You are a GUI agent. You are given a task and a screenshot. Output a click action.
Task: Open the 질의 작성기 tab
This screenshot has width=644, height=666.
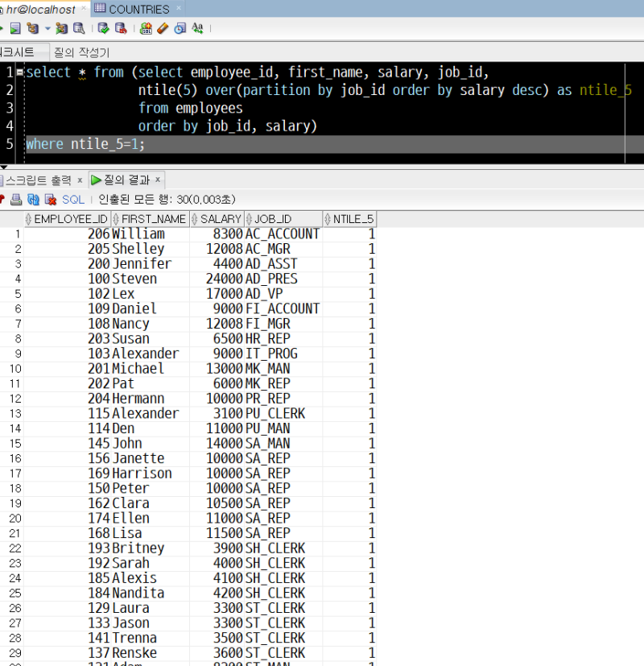pyautogui.click(x=81, y=52)
